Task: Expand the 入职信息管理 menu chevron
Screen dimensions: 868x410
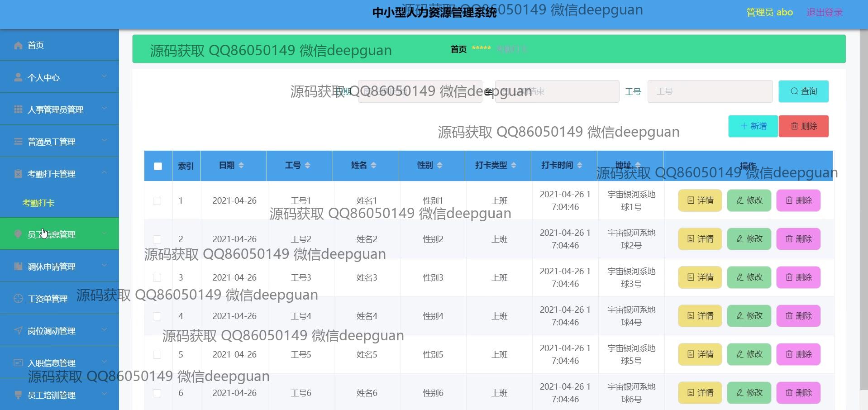Action: (104, 362)
